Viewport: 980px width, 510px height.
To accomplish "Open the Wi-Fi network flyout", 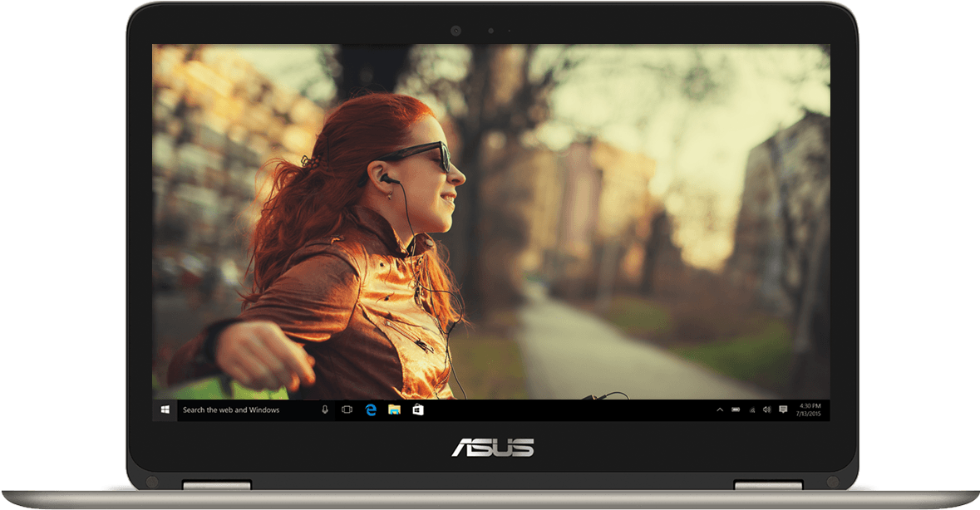I will 752,409.
